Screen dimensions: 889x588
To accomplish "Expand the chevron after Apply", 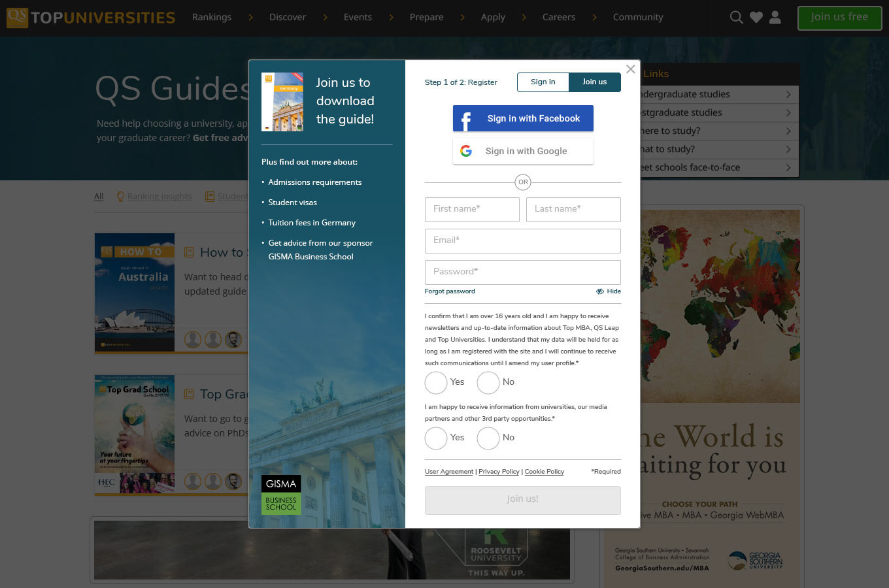I will 524,18.
